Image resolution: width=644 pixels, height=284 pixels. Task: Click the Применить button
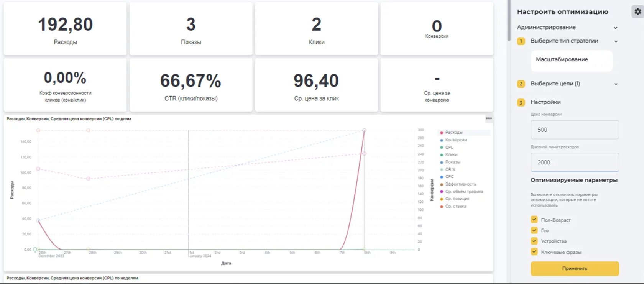pyautogui.click(x=575, y=269)
